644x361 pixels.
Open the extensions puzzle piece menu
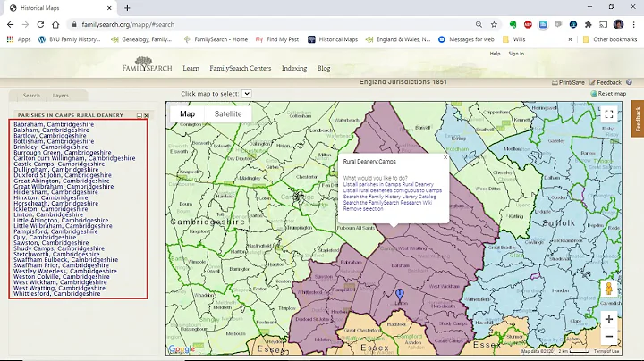pyautogui.click(x=589, y=25)
